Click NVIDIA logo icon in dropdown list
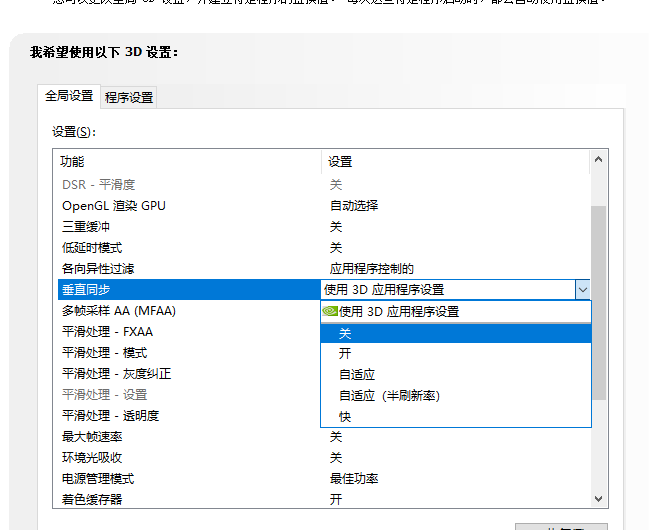Image resolution: width=649 pixels, height=530 pixels. tap(330, 311)
